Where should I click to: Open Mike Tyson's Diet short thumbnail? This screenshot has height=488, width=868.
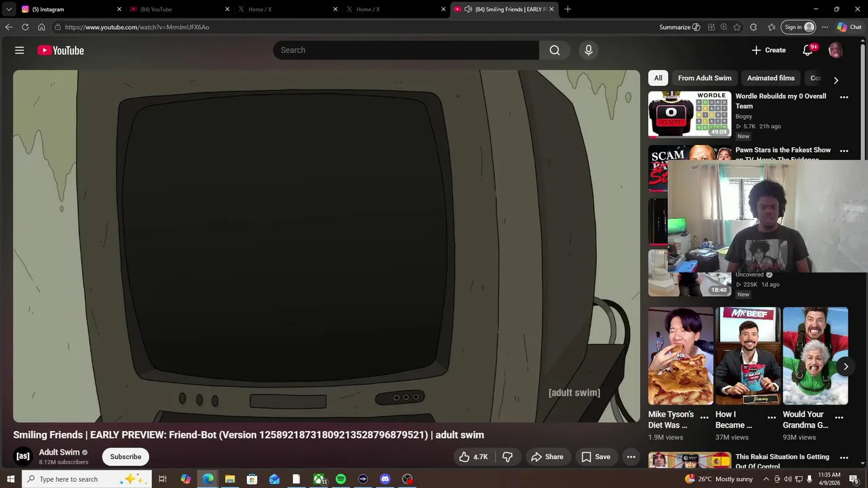pyautogui.click(x=681, y=356)
